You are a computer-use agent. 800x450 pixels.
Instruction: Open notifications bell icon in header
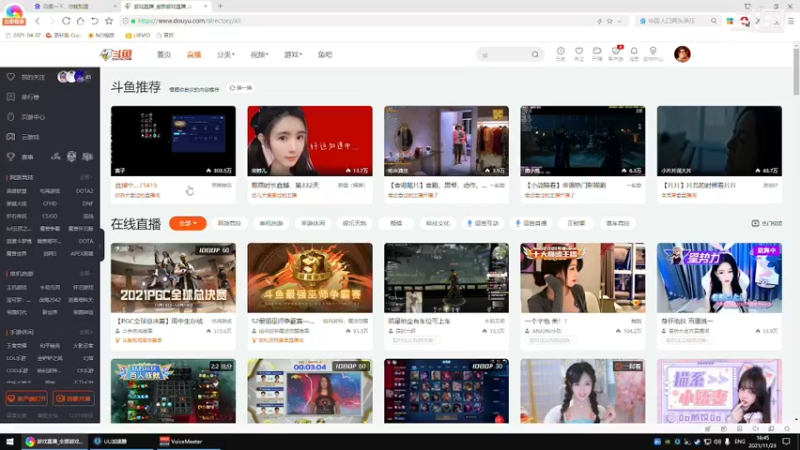point(634,54)
